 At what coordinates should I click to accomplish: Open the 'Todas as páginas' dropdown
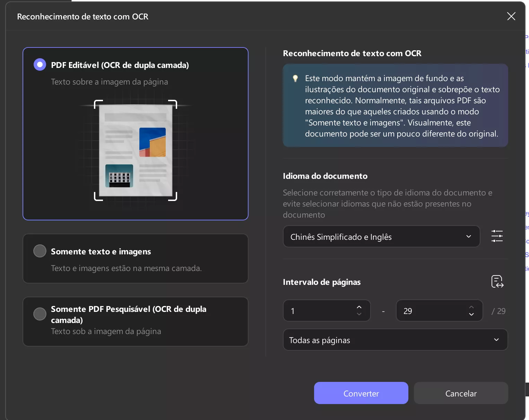point(395,340)
